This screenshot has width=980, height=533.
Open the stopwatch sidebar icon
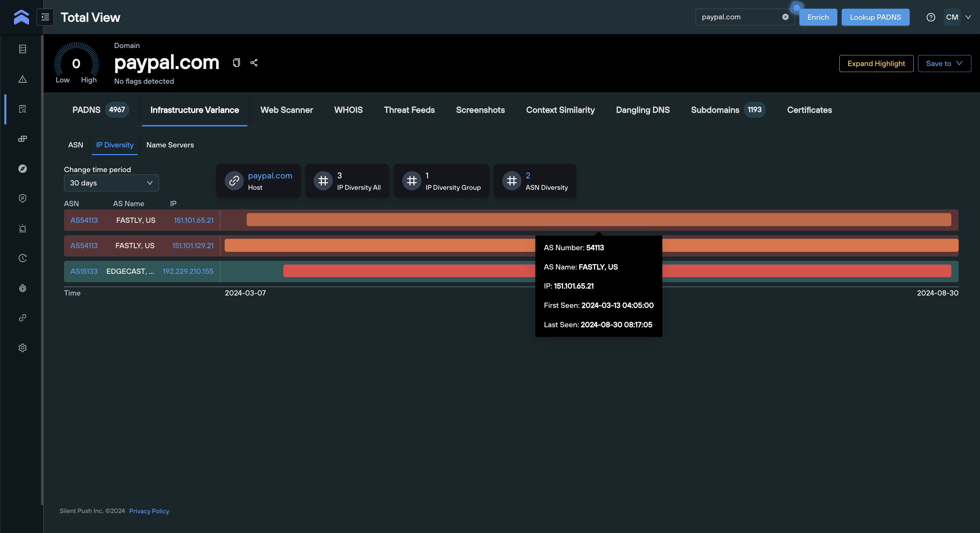coord(22,288)
